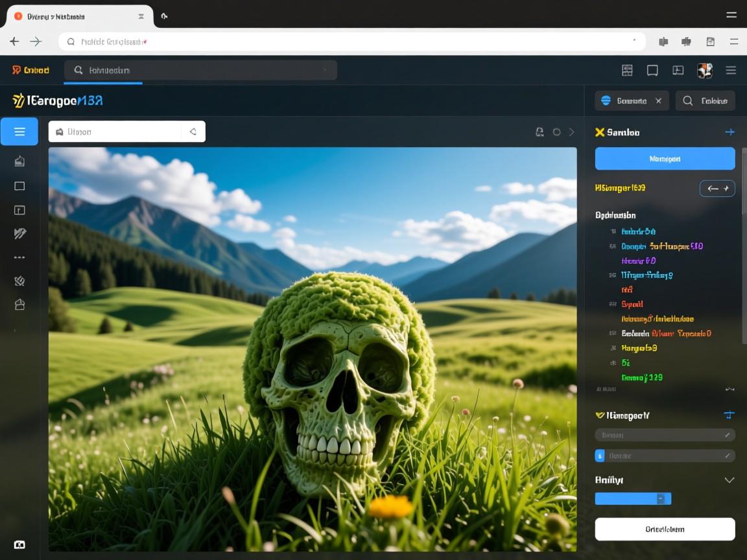747x560 pixels.
Task: Click the blue plus icon beside Samloo heading
Action: pyautogui.click(x=729, y=132)
